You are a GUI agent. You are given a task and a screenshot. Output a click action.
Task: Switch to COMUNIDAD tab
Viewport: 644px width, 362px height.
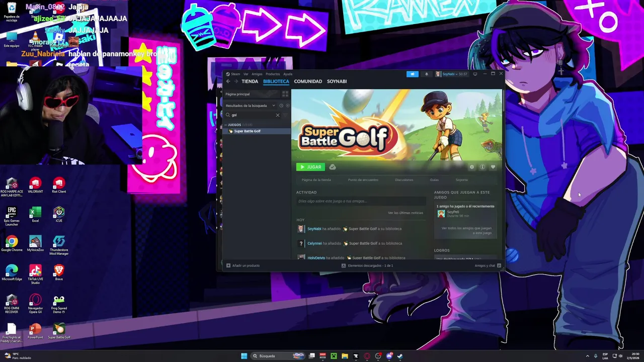click(x=308, y=81)
